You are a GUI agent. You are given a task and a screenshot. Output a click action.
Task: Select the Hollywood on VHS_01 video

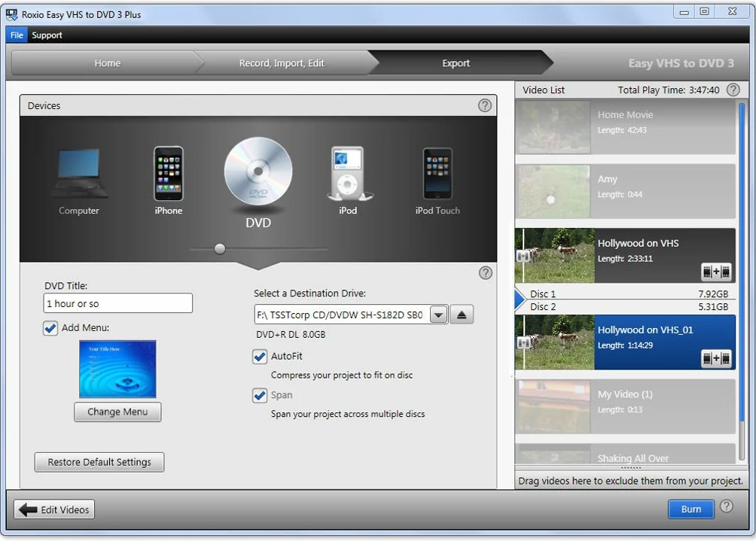click(x=625, y=342)
